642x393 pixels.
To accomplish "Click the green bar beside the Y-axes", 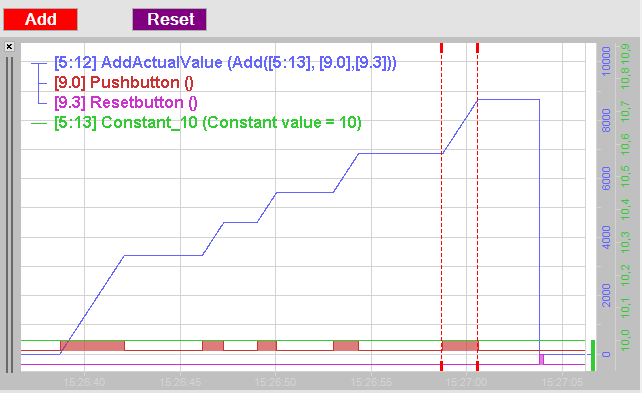I will pos(592,355).
